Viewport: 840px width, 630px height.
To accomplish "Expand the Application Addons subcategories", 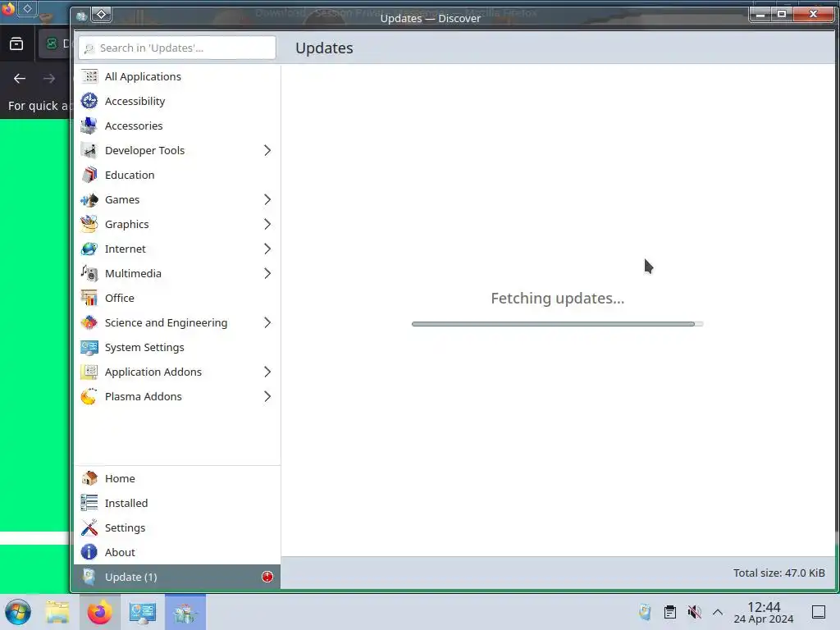I will (x=267, y=372).
